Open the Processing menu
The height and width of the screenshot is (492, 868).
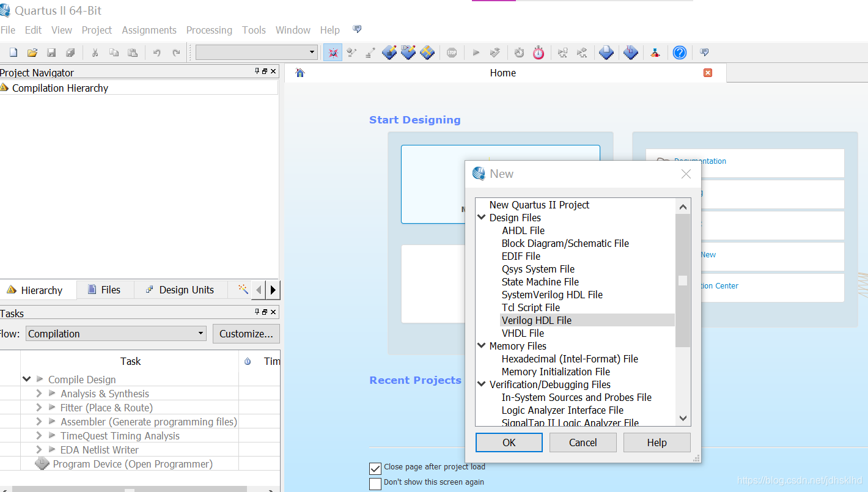point(209,30)
